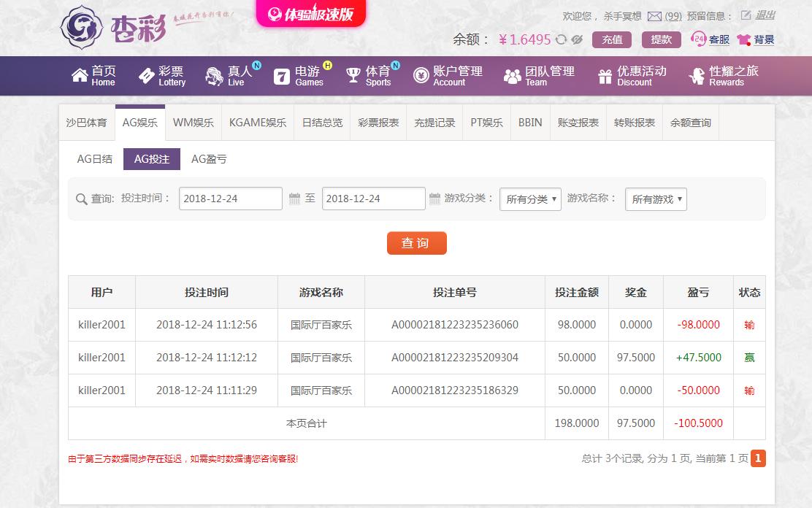Click the 2018-12-24 11:11:29 bet time
Screen dimensions: 812x508
click(x=207, y=390)
